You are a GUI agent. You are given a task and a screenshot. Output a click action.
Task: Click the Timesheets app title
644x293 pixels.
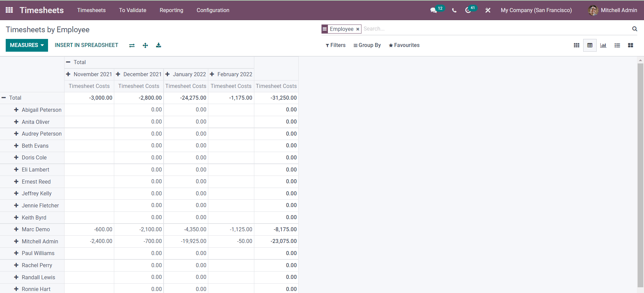pyautogui.click(x=42, y=10)
